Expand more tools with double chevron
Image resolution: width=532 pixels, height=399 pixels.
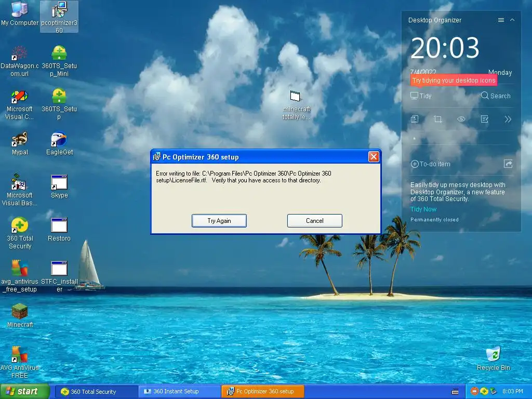508,119
